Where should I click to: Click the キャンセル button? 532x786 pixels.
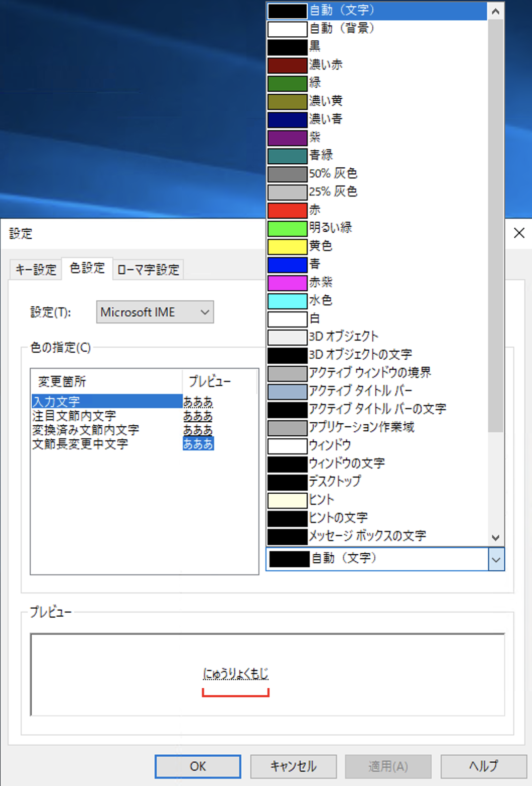point(293,766)
